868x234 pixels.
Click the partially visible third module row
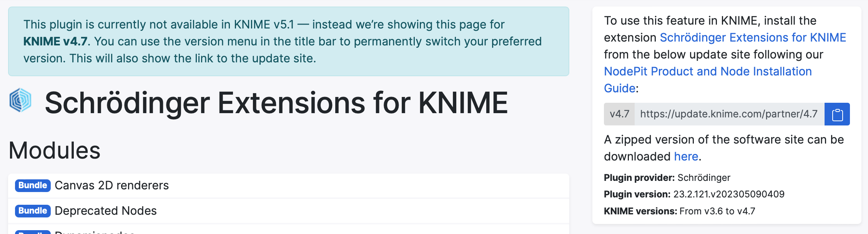pyautogui.click(x=288, y=230)
